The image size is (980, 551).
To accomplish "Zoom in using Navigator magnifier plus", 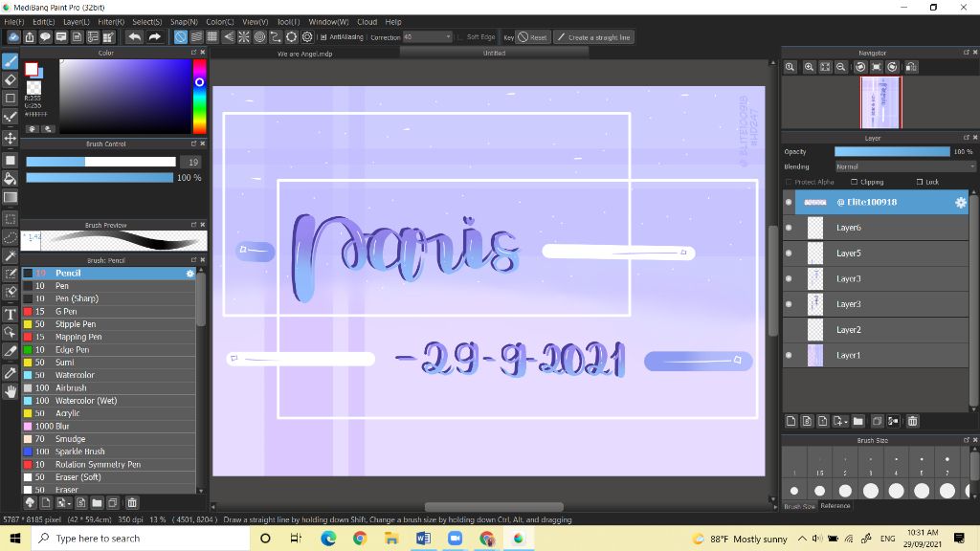I will [x=809, y=67].
